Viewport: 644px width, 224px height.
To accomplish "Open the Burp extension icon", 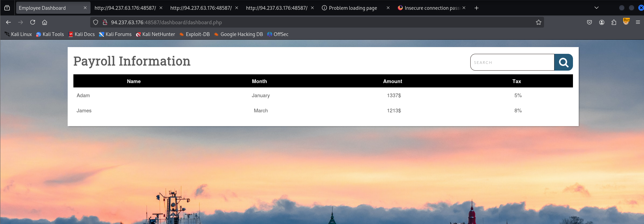I will (x=626, y=22).
